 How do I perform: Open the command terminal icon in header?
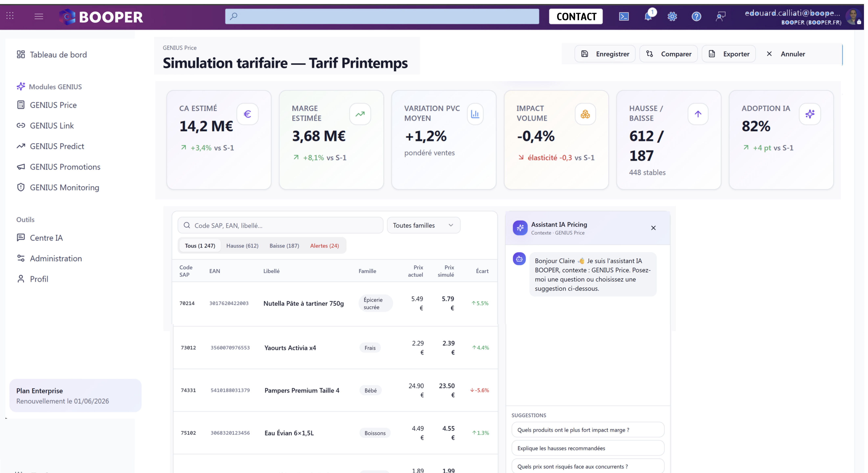[x=624, y=17]
